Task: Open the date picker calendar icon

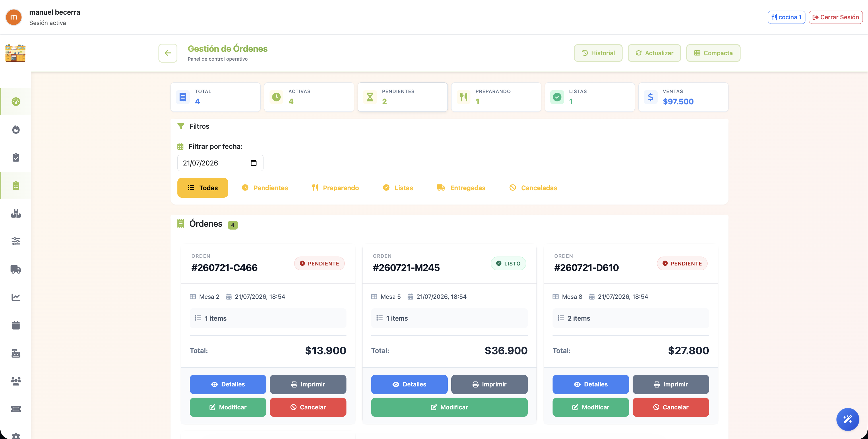Action: click(x=254, y=163)
